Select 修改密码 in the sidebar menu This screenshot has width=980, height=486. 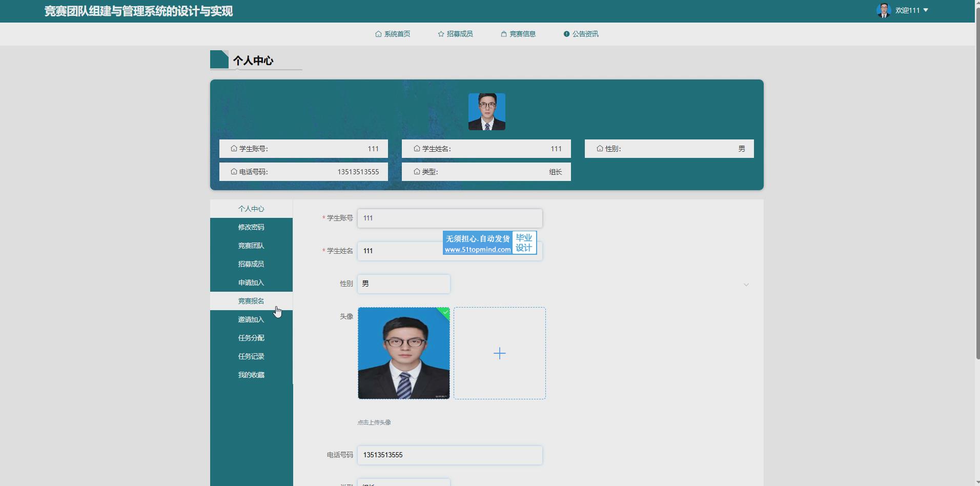coord(251,227)
